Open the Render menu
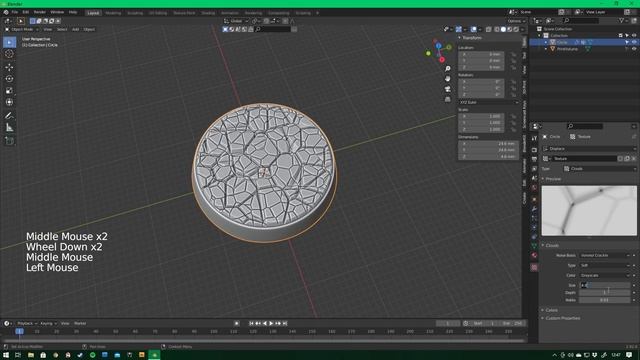 [x=40, y=13]
